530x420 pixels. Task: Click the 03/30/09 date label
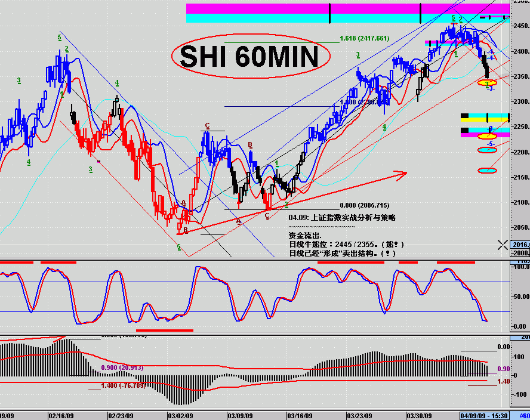click(x=419, y=416)
